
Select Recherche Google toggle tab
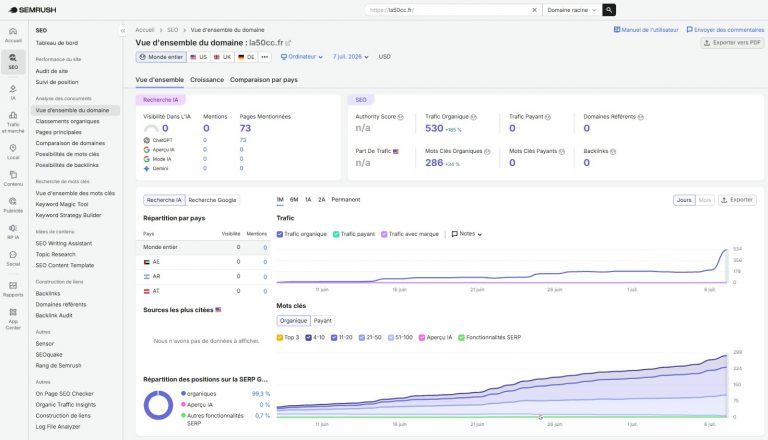pyautogui.click(x=212, y=200)
